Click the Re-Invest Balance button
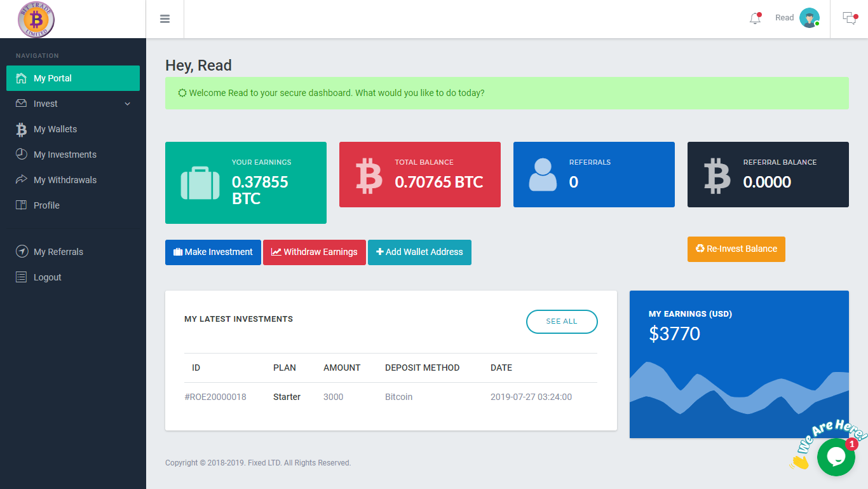 736,249
